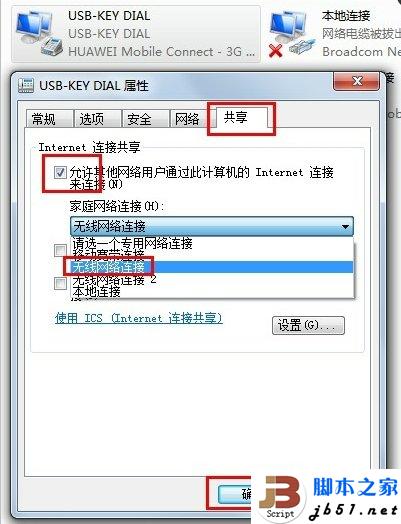
Task: Click the dialog title bar phone icon
Action: pos(26,86)
